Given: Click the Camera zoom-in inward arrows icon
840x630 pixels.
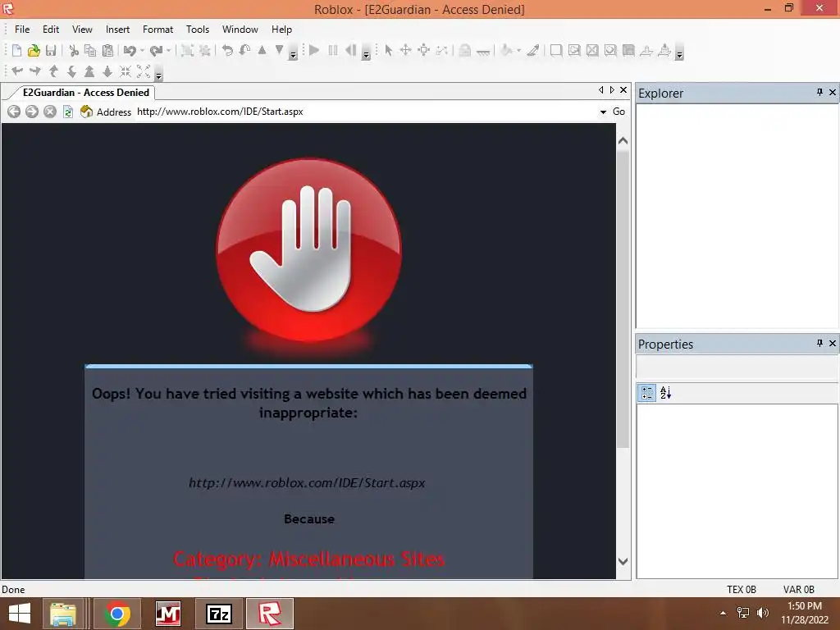Looking at the screenshot, I should click(125, 71).
